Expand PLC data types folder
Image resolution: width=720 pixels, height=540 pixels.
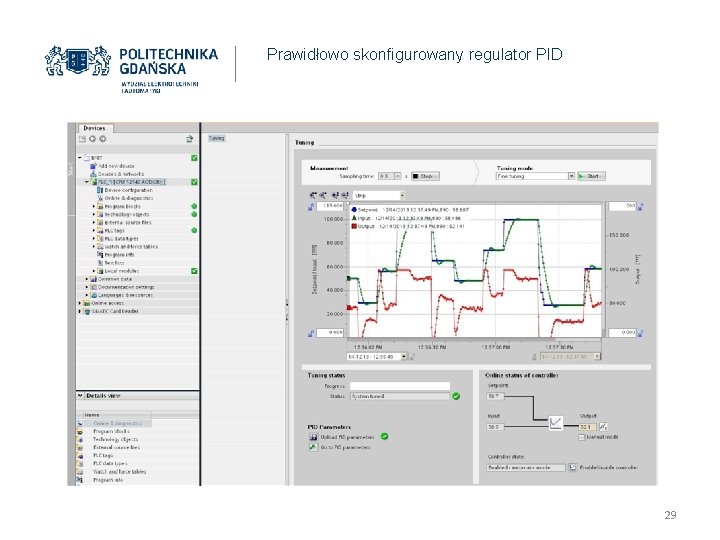[94, 239]
